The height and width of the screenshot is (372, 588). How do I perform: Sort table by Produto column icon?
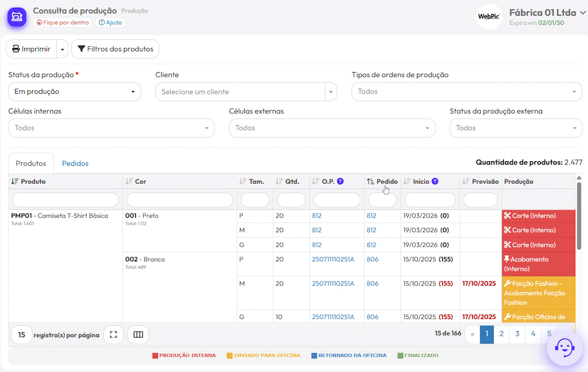pyautogui.click(x=15, y=181)
